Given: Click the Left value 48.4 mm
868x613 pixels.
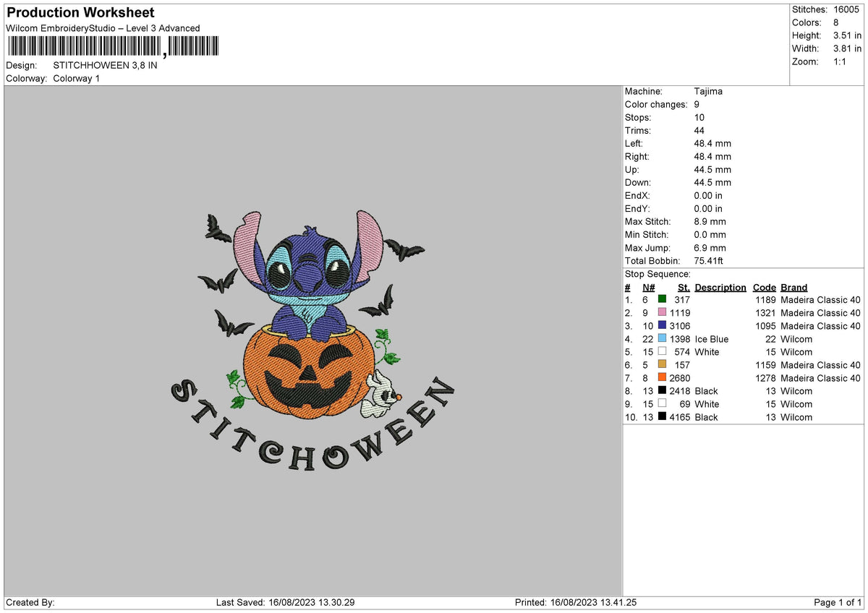Looking at the screenshot, I should 712,143.
